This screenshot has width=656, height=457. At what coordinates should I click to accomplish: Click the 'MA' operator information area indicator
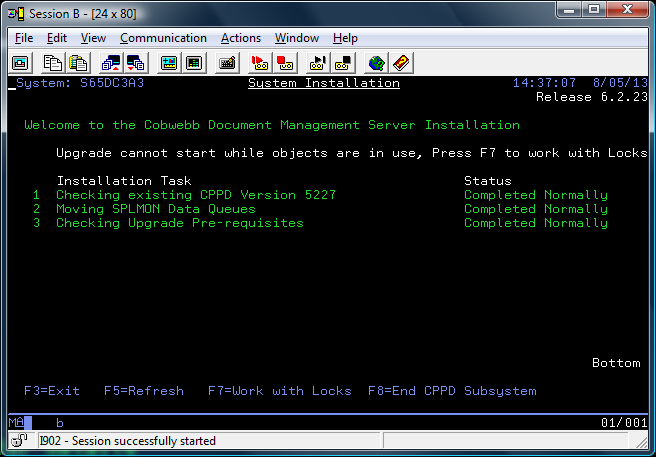pyautogui.click(x=16, y=422)
